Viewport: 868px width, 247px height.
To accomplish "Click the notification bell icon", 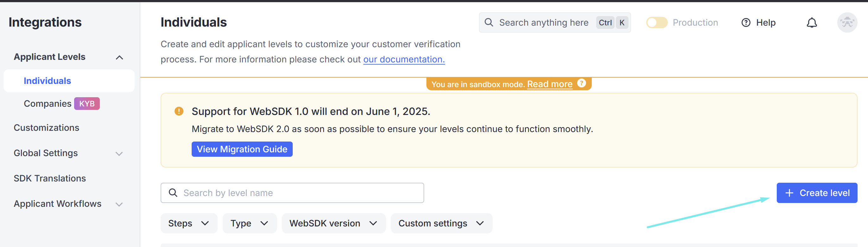I will click(811, 22).
